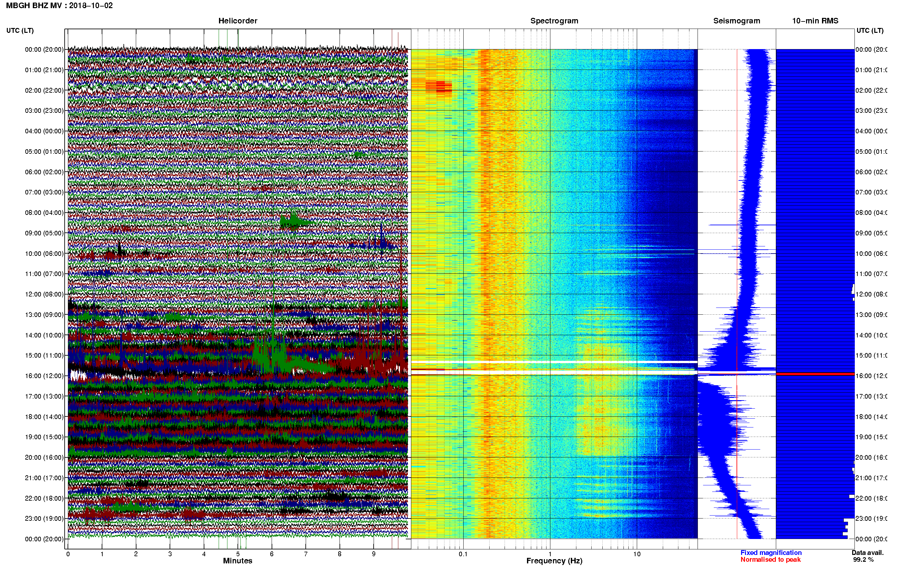
Task: Click the blue "Fixed magnification" legend text
Action: 771,553
